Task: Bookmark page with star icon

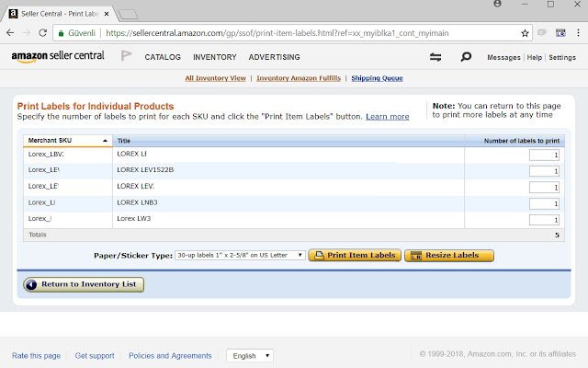Action: 525,33
